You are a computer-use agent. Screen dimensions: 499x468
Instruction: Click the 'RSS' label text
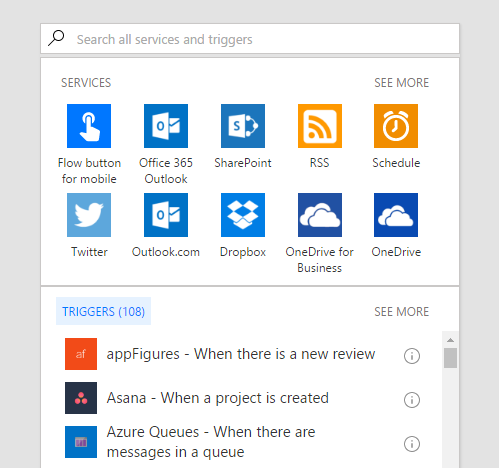[x=320, y=163]
